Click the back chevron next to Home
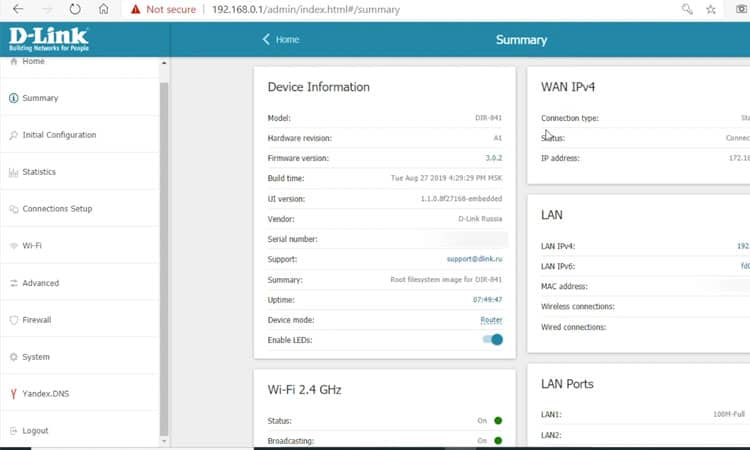 click(x=266, y=39)
